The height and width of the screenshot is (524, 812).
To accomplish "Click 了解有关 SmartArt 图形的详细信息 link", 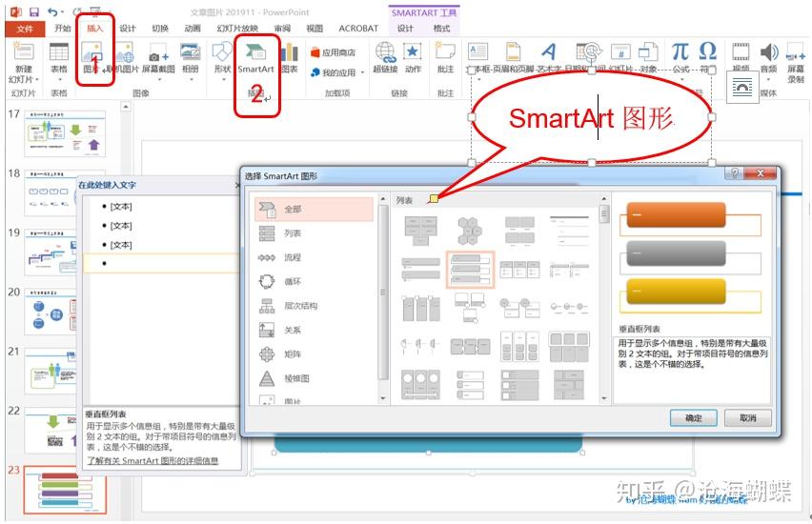I will coord(152,460).
